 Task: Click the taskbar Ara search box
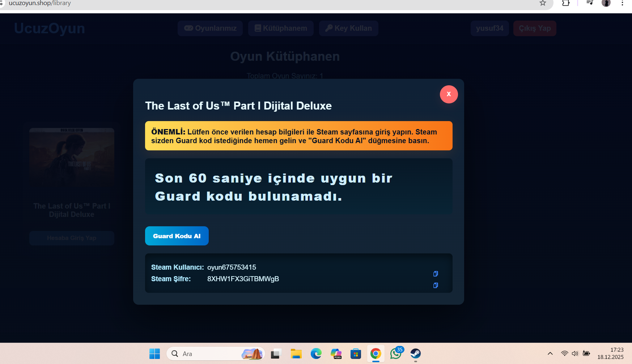216,354
